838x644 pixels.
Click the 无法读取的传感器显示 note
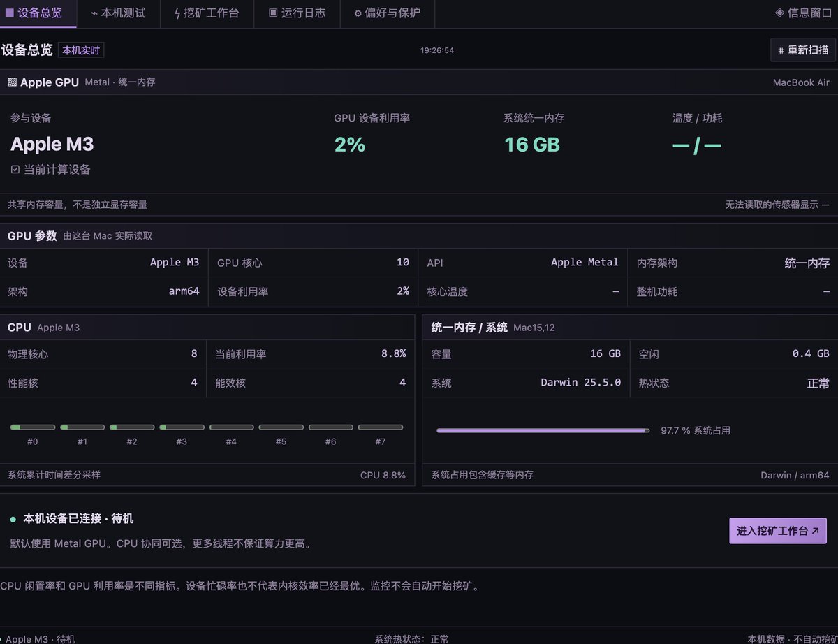point(777,205)
